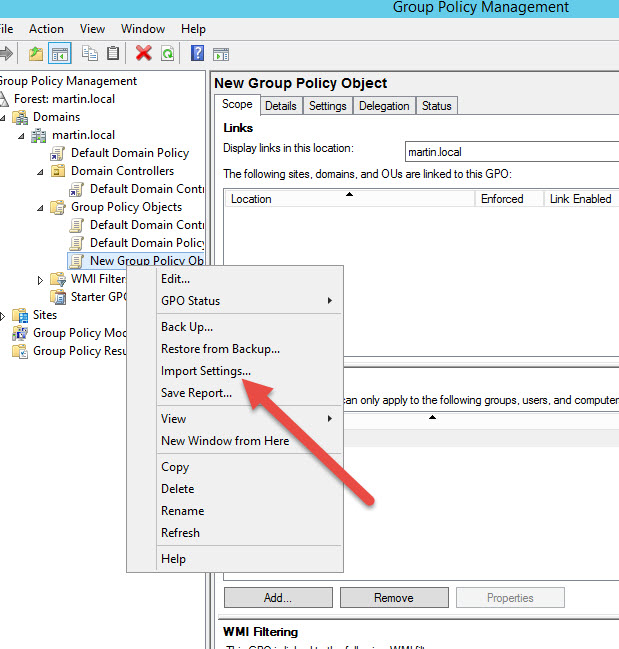This screenshot has width=619, height=649.
Task: Click the Show/Hide Action Pane icon
Action: (221, 53)
